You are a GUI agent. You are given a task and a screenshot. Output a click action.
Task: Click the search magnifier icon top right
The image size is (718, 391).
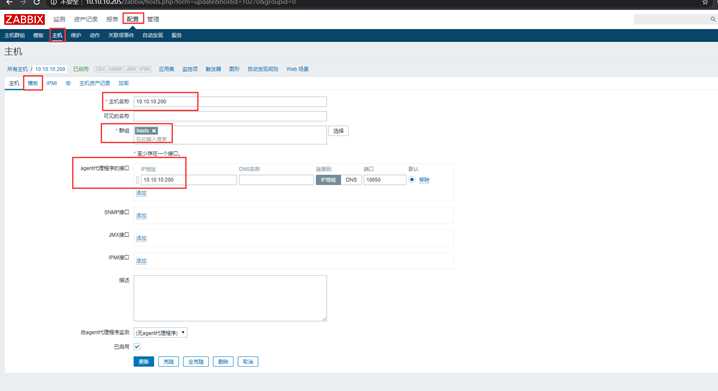pos(713,19)
